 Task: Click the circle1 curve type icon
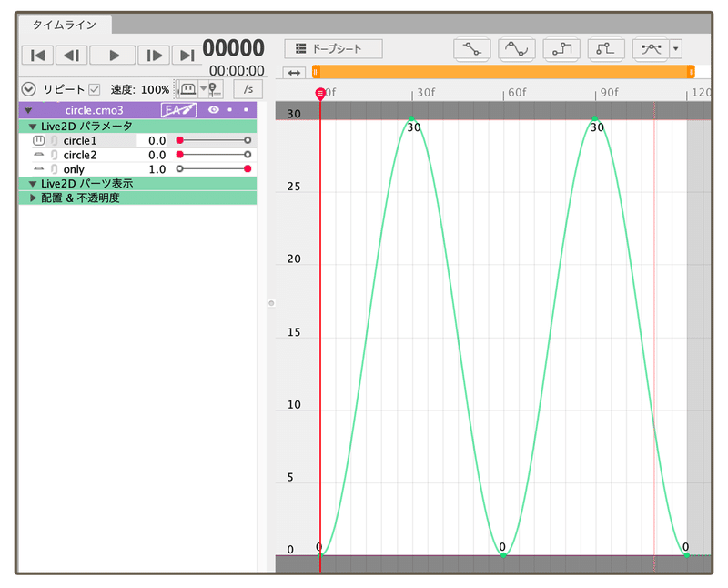(x=38, y=140)
